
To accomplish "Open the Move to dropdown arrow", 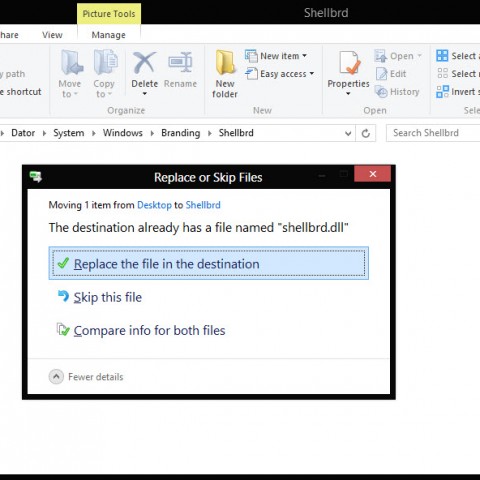I will tap(76, 94).
